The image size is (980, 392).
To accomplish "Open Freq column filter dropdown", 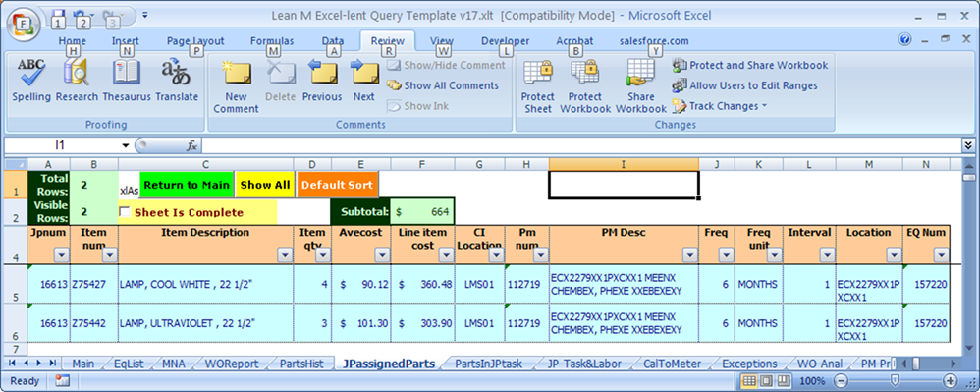I will coord(726,255).
